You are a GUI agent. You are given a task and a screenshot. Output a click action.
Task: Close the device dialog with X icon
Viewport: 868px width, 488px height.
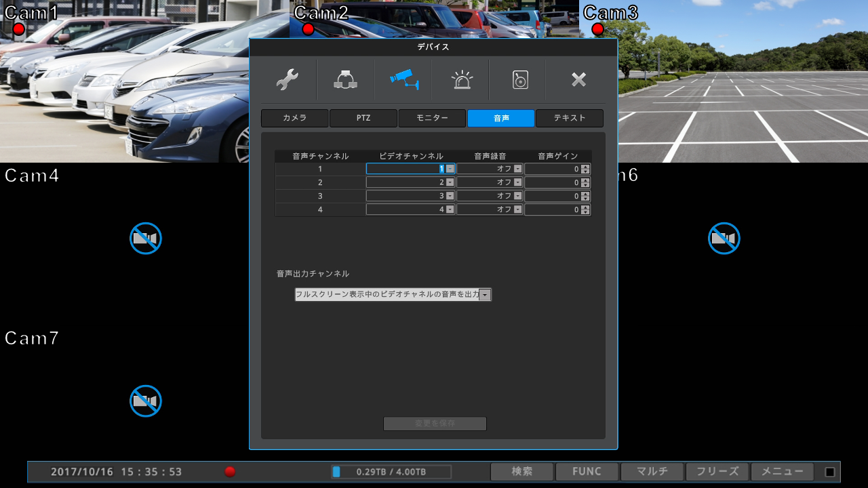tap(578, 80)
